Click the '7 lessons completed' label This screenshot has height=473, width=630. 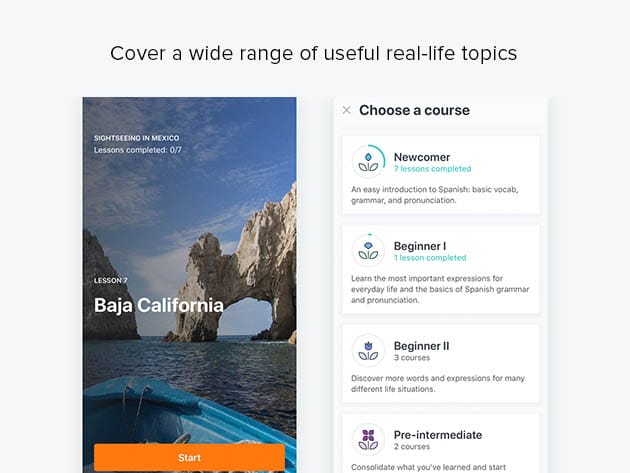point(432,169)
